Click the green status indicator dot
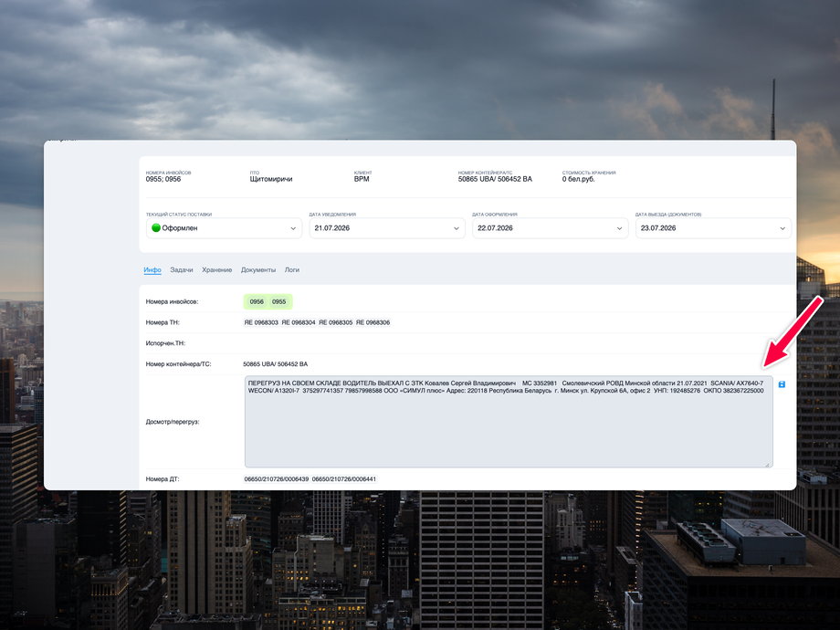Viewport: 840px width, 630px height. [x=156, y=227]
